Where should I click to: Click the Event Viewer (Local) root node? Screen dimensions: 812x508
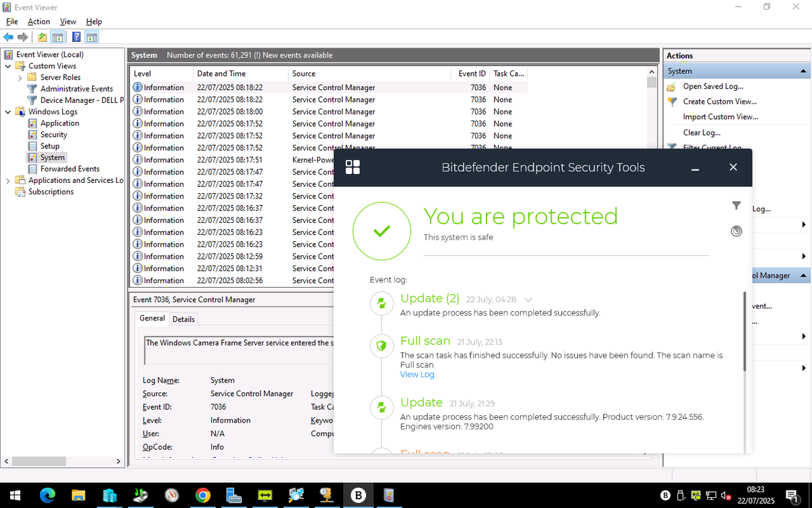49,54
